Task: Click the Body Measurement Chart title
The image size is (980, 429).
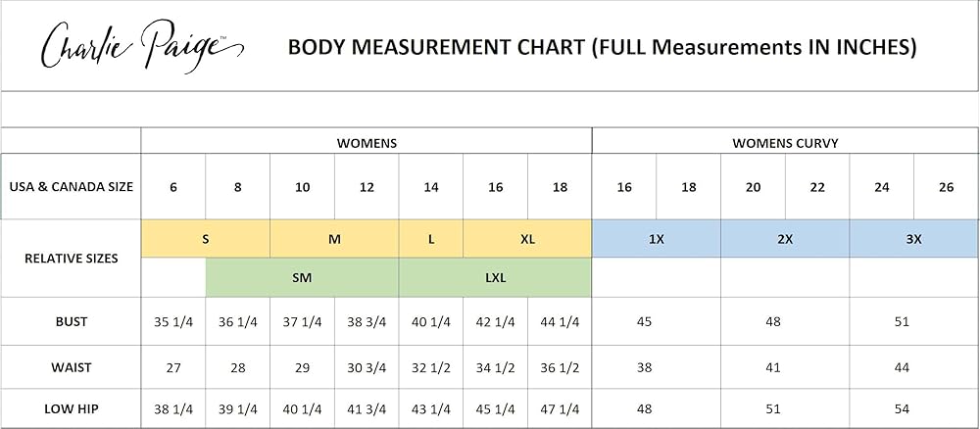Action: coord(602,46)
